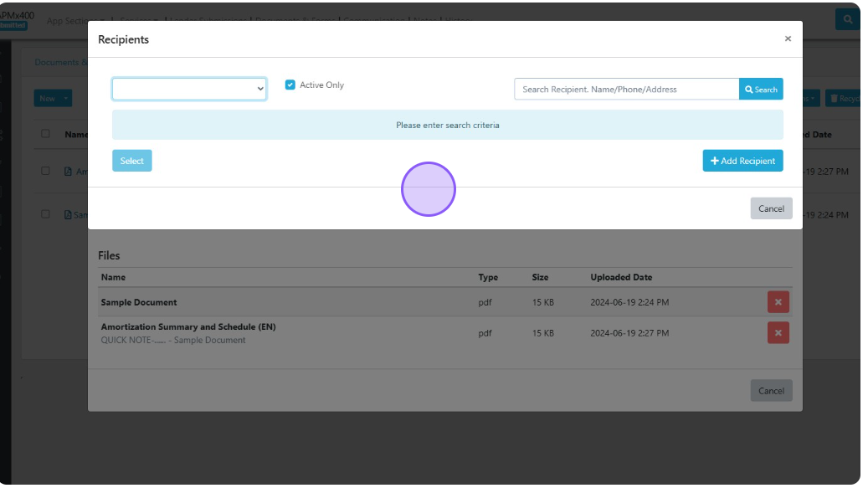Click the Add Recipient button
The width and height of the screenshot is (868, 488).
pos(743,161)
